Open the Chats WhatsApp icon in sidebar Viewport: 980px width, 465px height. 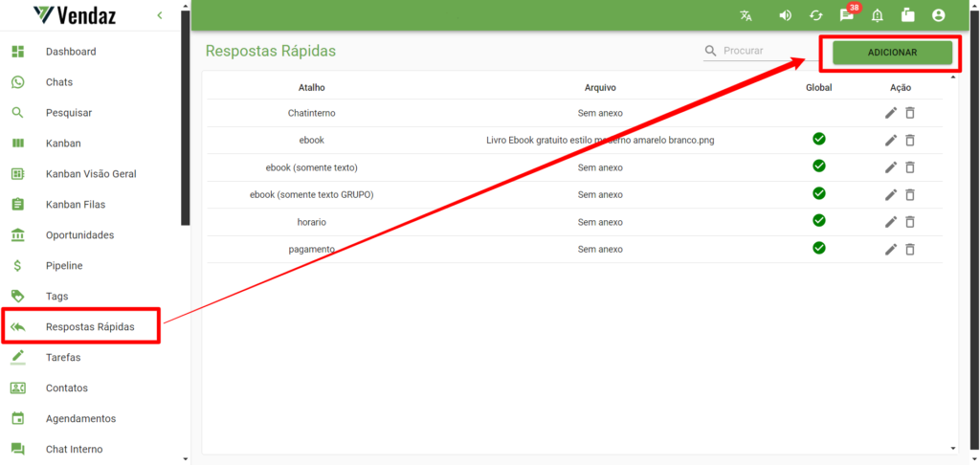17,82
